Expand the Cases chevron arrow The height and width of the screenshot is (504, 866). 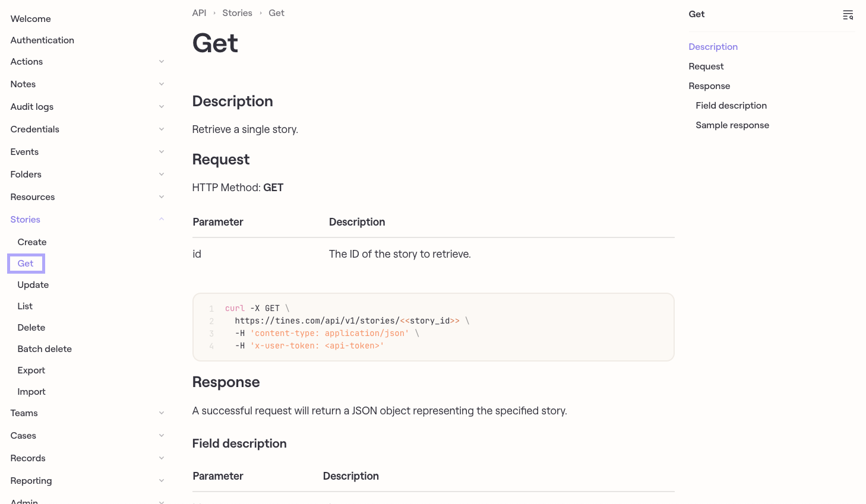coord(162,436)
